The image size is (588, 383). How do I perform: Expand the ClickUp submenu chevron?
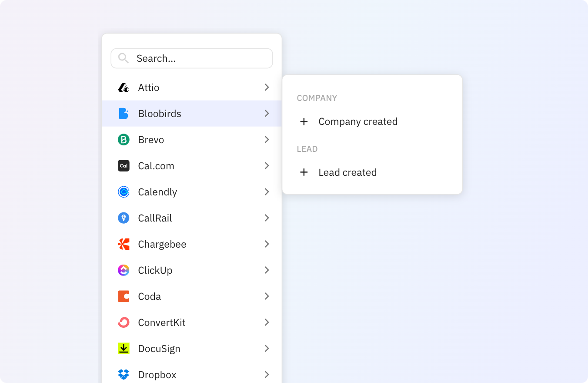(267, 270)
